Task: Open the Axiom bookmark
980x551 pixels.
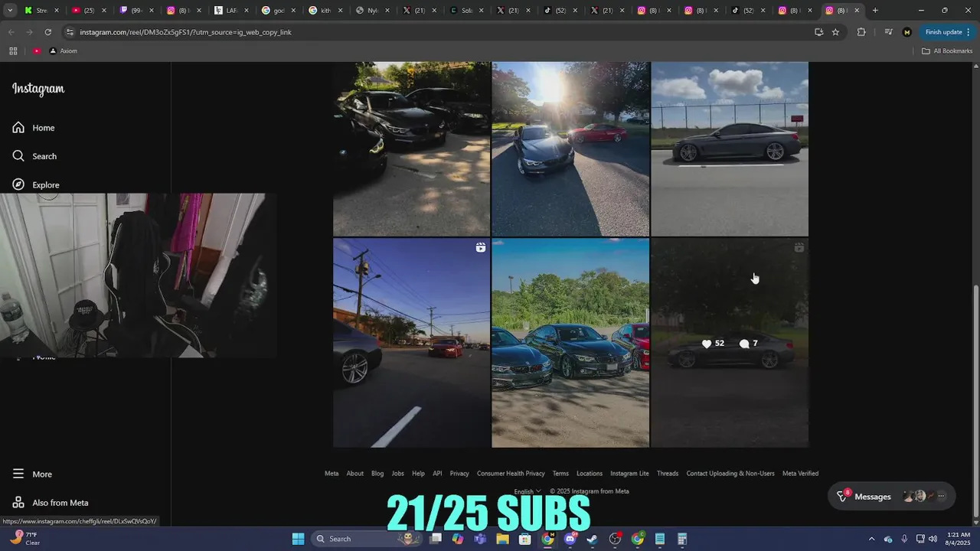Action: point(64,51)
